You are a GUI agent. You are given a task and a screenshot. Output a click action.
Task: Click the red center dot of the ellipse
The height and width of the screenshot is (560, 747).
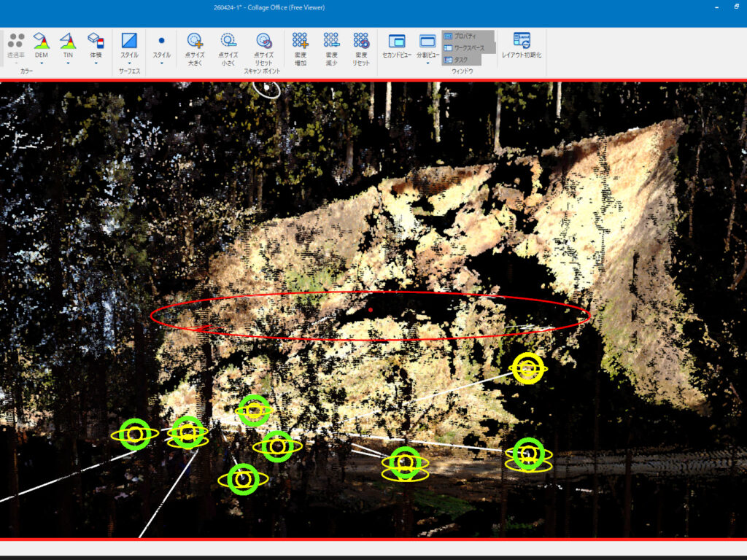(x=371, y=310)
